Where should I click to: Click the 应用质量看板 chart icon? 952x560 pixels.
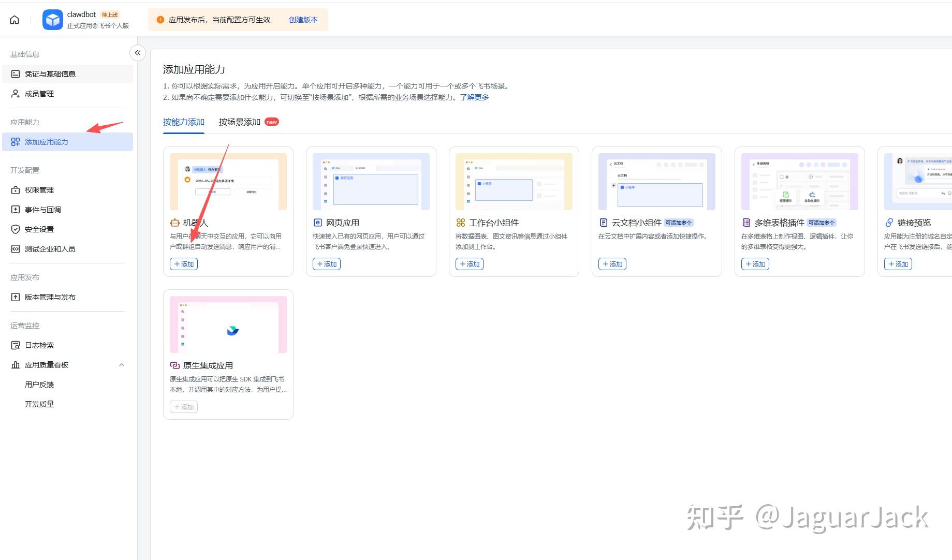[16, 365]
